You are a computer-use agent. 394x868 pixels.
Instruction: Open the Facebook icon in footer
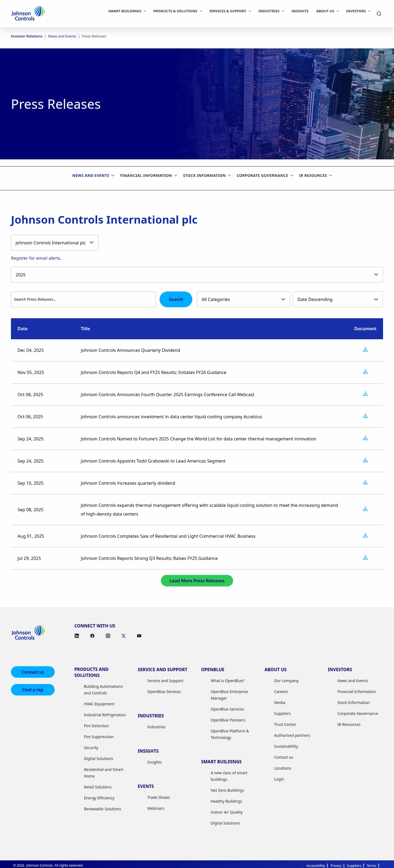(x=92, y=636)
